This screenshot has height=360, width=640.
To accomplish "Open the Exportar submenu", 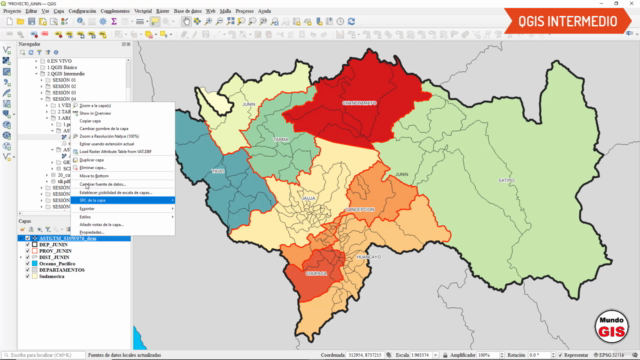I will pyautogui.click(x=123, y=209).
